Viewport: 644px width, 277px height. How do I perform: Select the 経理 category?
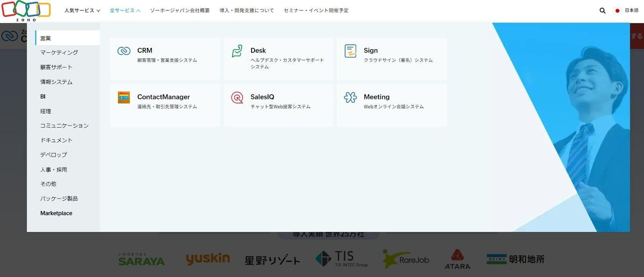point(45,111)
